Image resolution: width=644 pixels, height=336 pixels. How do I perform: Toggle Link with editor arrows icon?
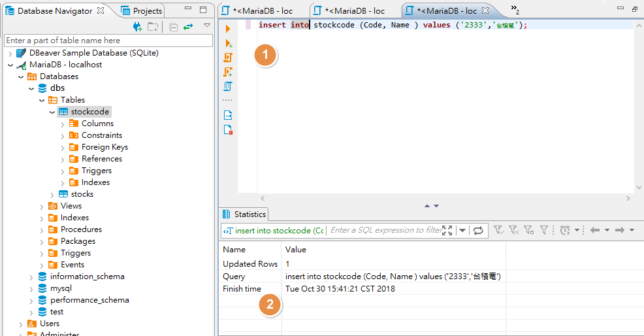[188, 27]
